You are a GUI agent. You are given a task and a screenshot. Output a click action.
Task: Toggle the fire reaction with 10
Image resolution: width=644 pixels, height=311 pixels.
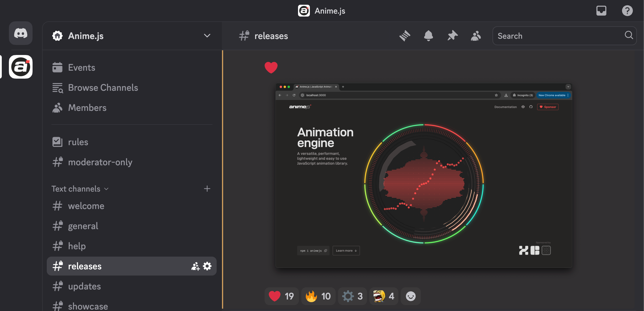tap(318, 296)
